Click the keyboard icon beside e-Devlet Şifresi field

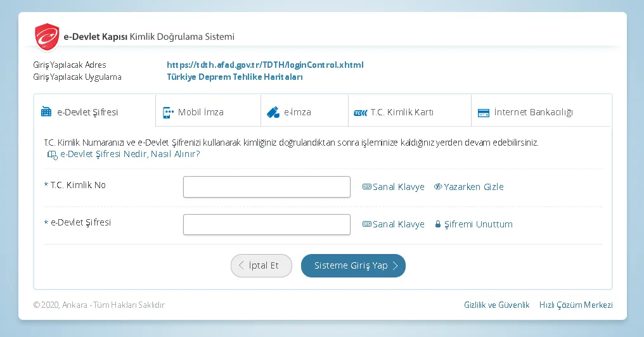coord(367,224)
